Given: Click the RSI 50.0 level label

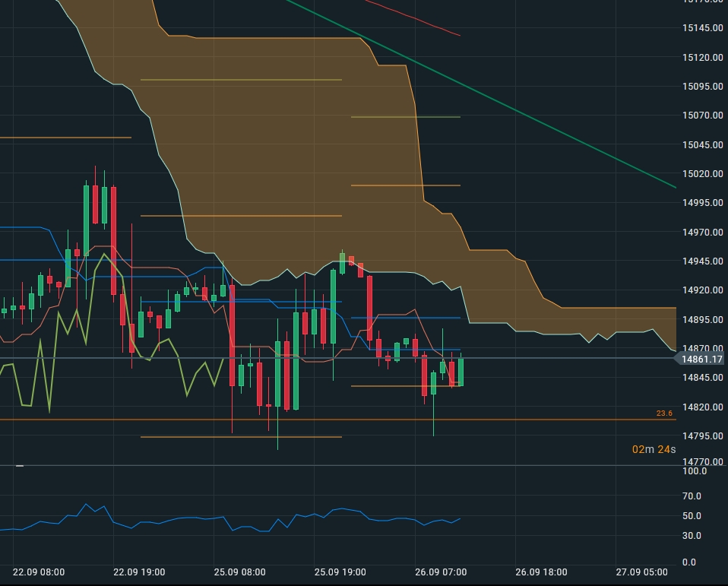Looking at the screenshot, I should [x=692, y=516].
